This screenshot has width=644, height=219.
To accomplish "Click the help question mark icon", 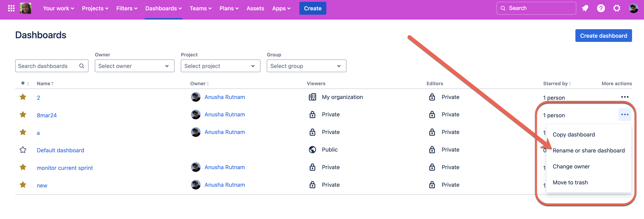I will (x=601, y=8).
